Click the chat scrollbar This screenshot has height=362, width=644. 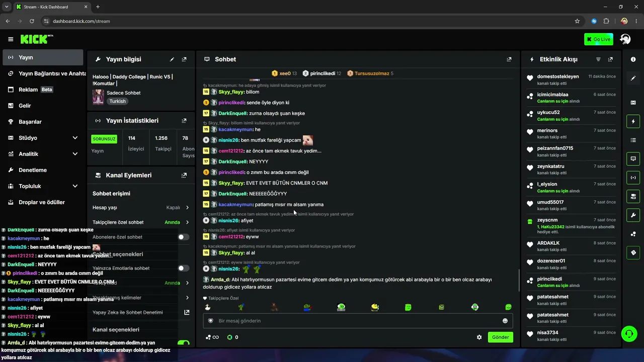pyautogui.click(x=519, y=281)
